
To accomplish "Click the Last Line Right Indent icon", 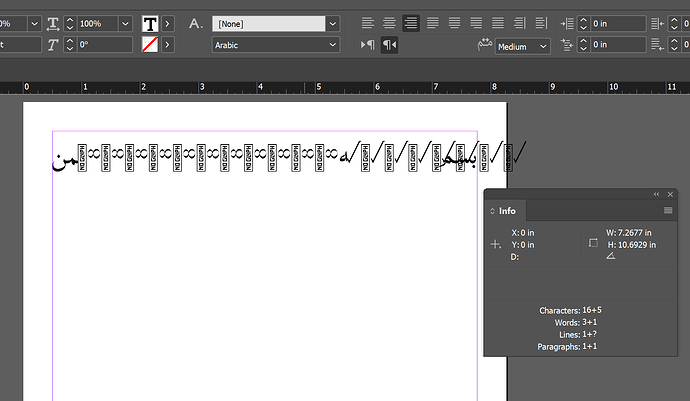I will click(657, 44).
